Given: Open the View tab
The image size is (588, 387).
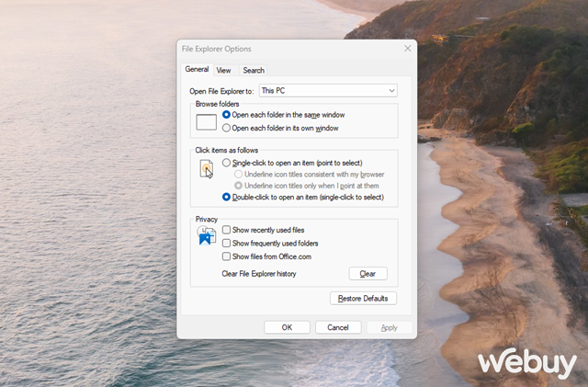Looking at the screenshot, I should pos(223,70).
